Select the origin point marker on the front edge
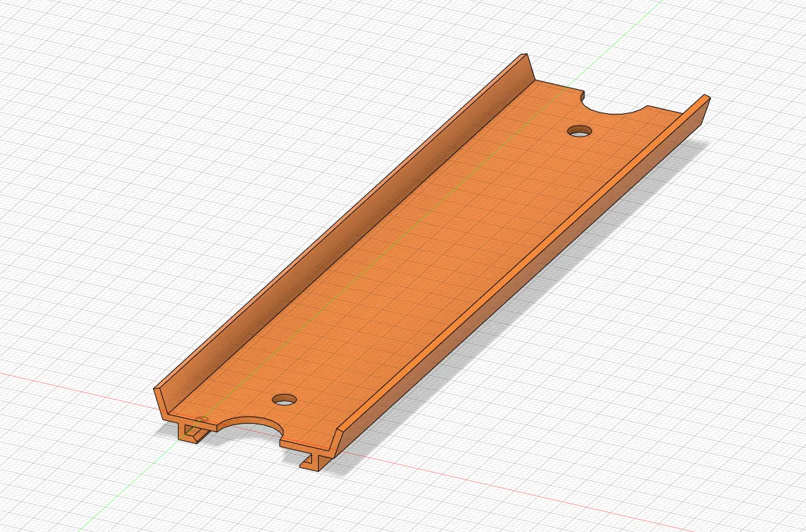Viewport: 806px width, 532px height. click(x=202, y=420)
